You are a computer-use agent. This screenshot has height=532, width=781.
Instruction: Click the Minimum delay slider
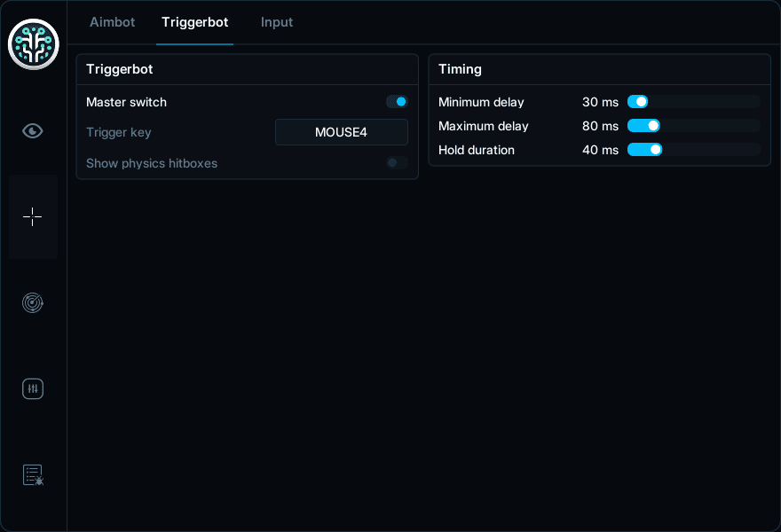[694, 101]
